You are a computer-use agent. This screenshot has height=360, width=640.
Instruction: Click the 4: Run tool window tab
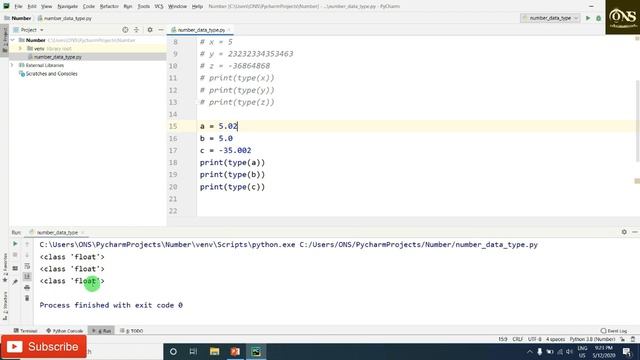click(102, 331)
